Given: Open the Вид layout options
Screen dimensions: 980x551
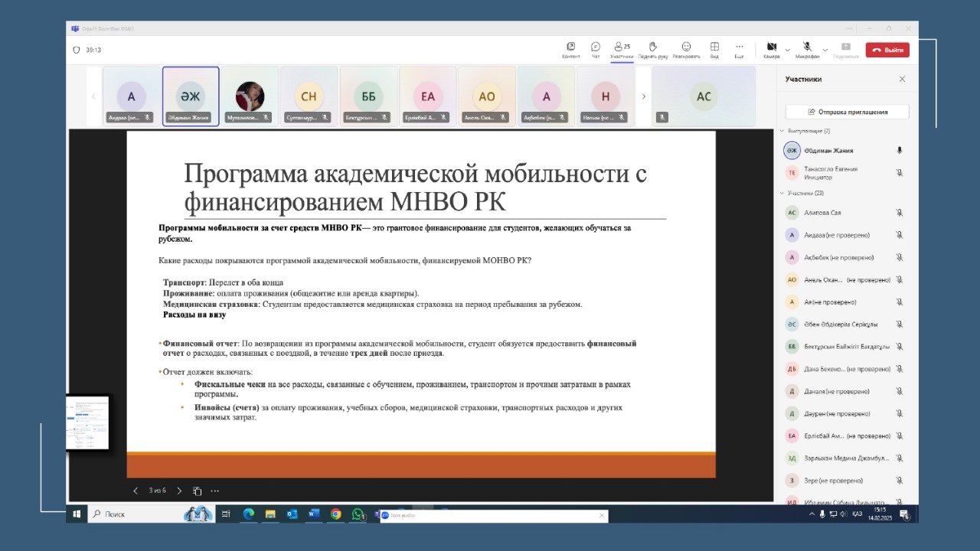Looking at the screenshot, I should 714,50.
